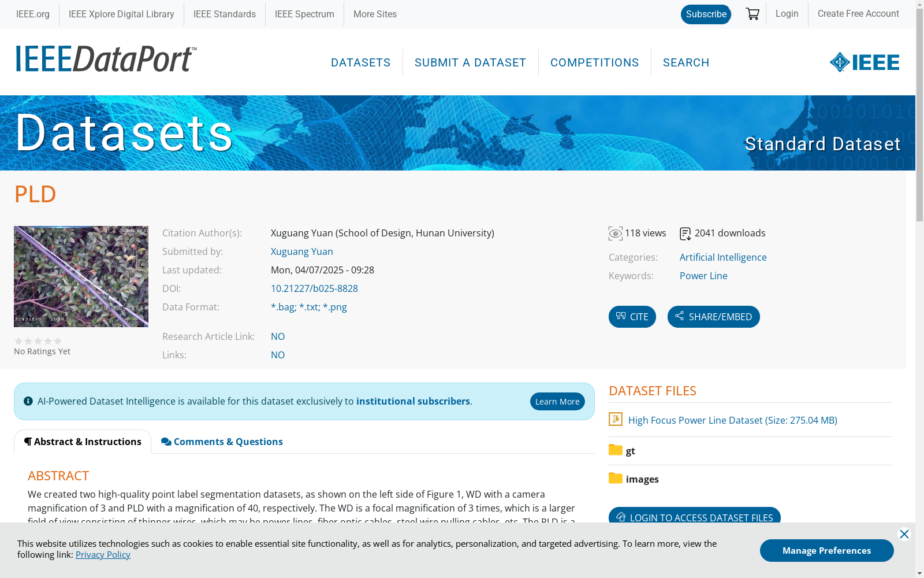Click the zip file icon for High Focus dataset

[x=616, y=419]
